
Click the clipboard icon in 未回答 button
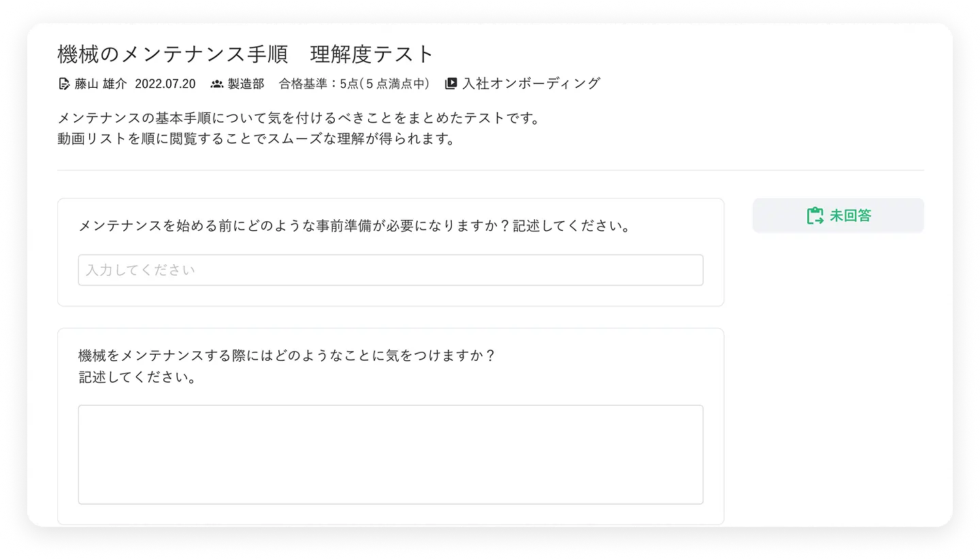[815, 216]
